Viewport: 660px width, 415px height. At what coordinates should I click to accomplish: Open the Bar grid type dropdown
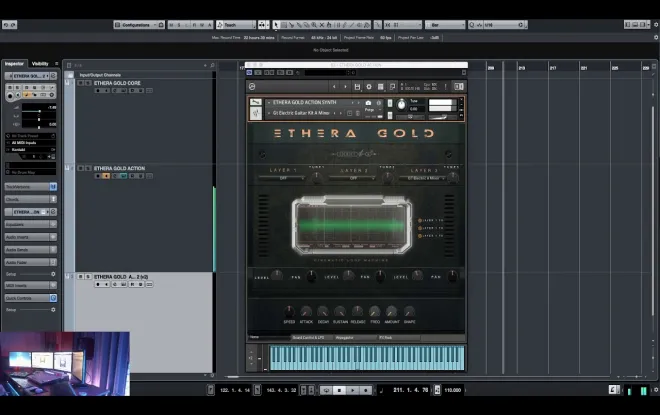445,25
